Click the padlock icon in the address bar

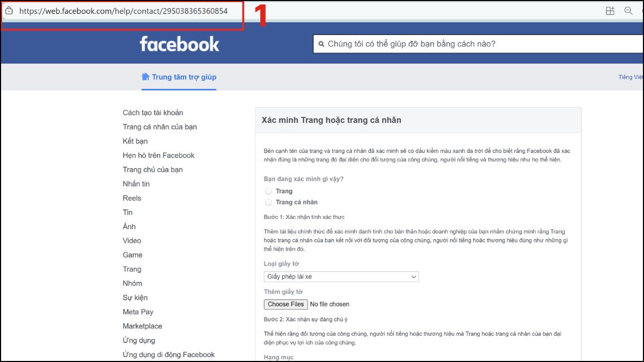click(x=9, y=11)
